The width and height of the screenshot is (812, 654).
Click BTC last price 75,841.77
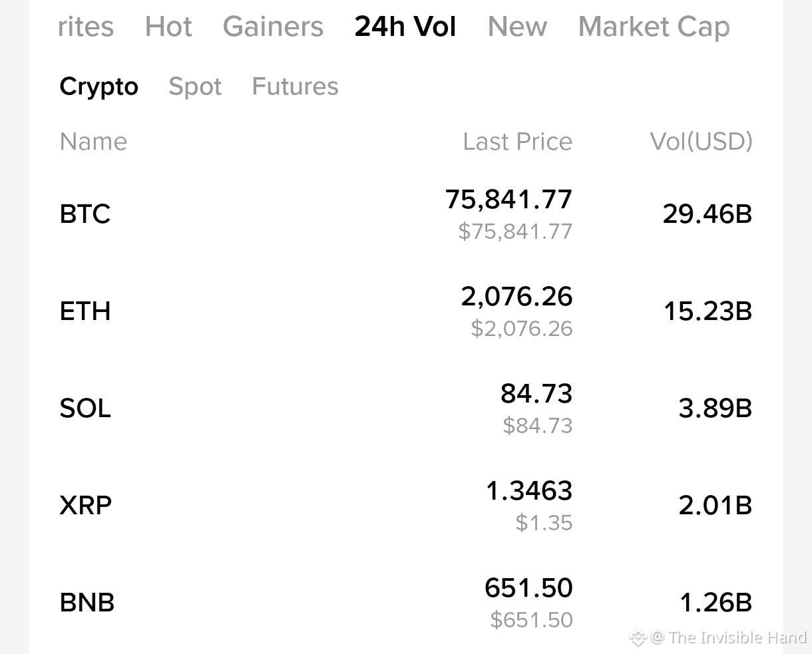pos(509,200)
